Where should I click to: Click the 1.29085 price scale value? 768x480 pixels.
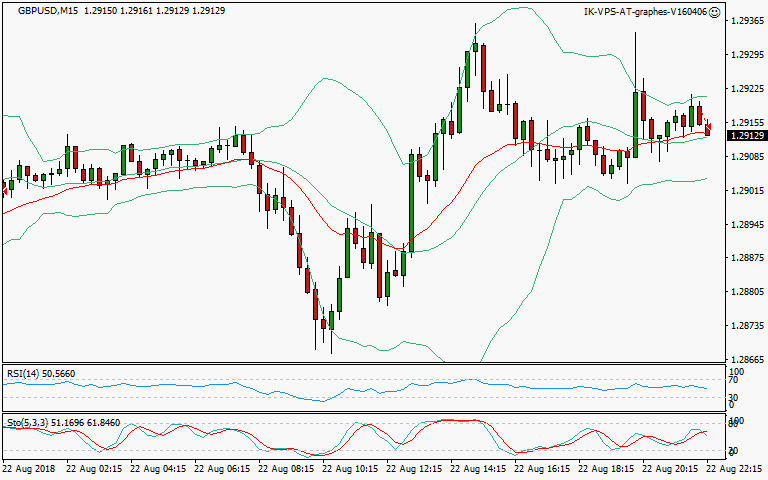click(747, 157)
